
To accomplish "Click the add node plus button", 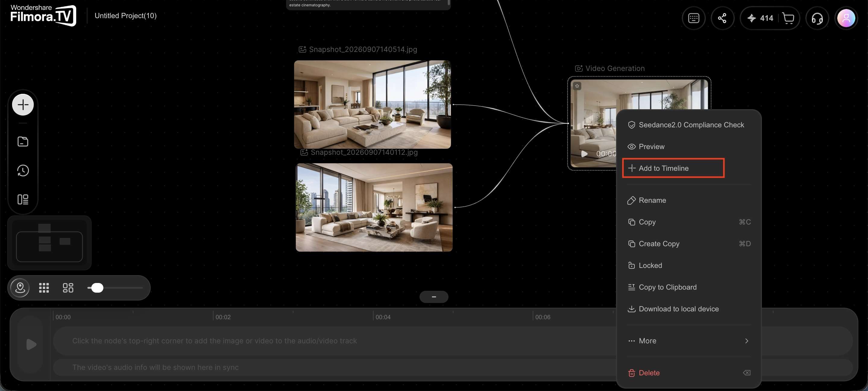I will [x=23, y=105].
